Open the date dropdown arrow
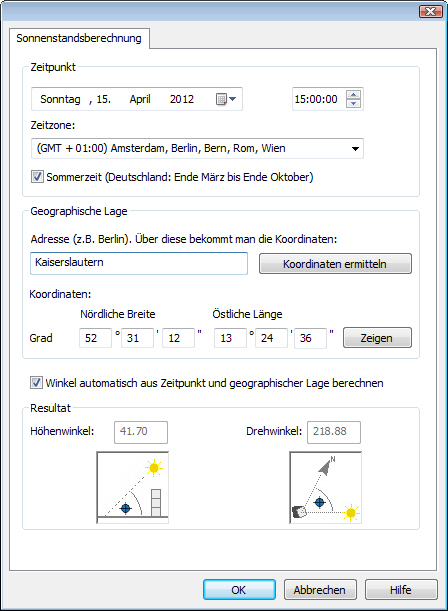Image resolution: width=448 pixels, height=611 pixels. tap(233, 99)
